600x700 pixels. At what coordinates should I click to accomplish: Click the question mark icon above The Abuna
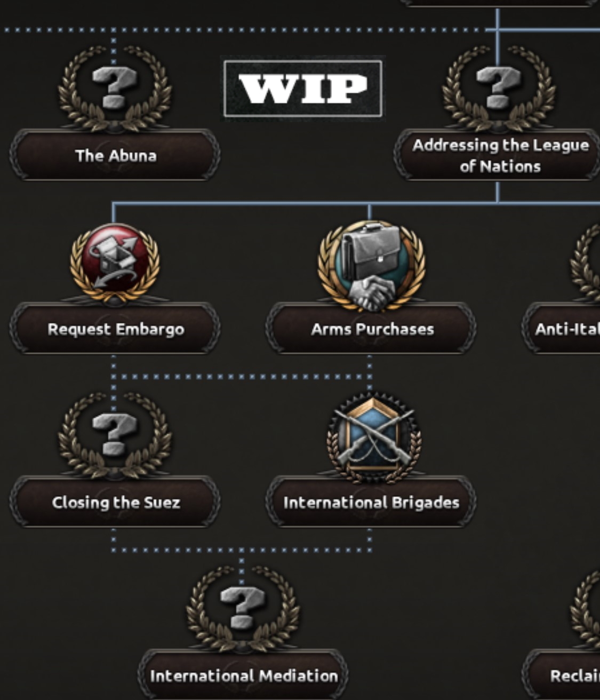tap(115, 88)
